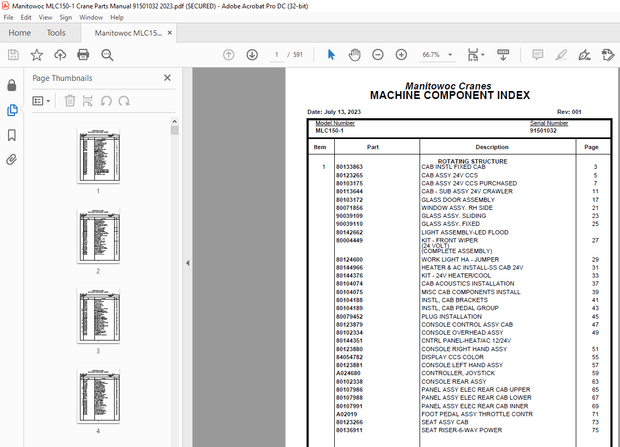Click part number 80124600

click(349, 259)
